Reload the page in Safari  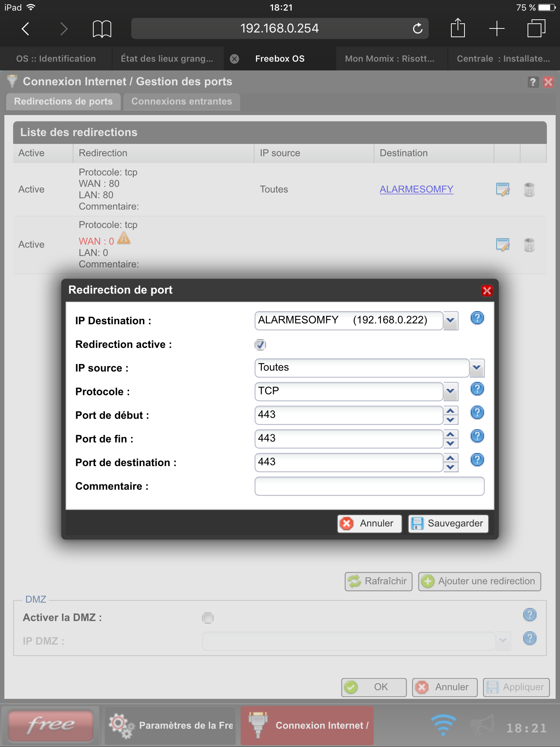(x=417, y=28)
